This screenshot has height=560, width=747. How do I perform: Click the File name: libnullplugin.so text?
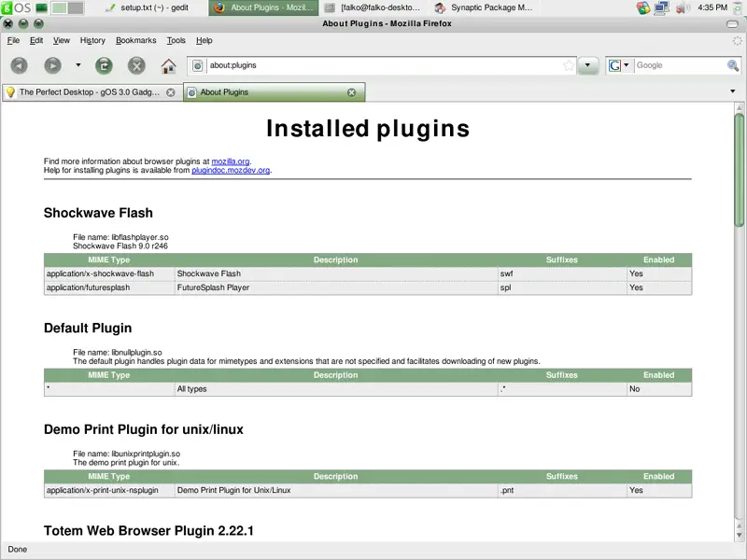118,353
